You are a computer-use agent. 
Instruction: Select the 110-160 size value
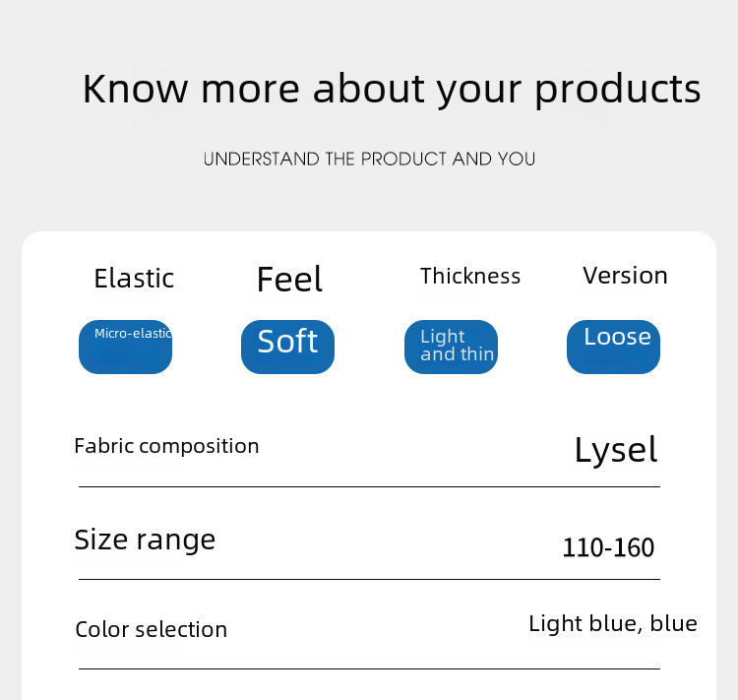[608, 547]
